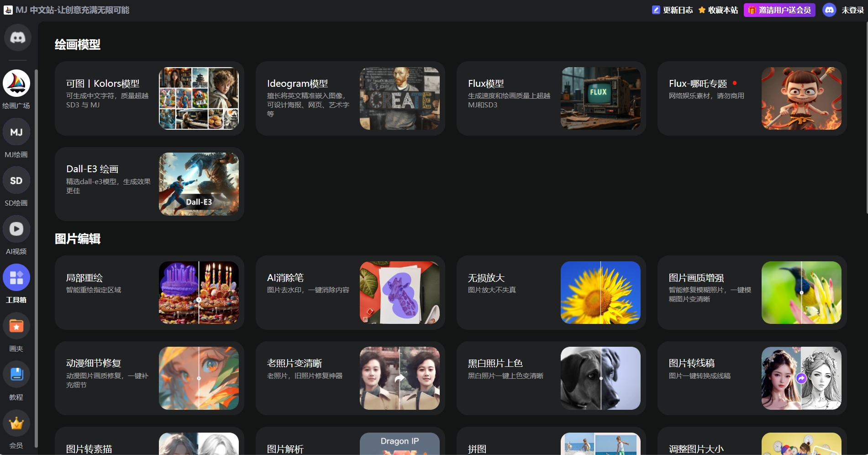868x455 pixels.
Task: Click the Flux model thumbnail image
Action: (x=600, y=98)
